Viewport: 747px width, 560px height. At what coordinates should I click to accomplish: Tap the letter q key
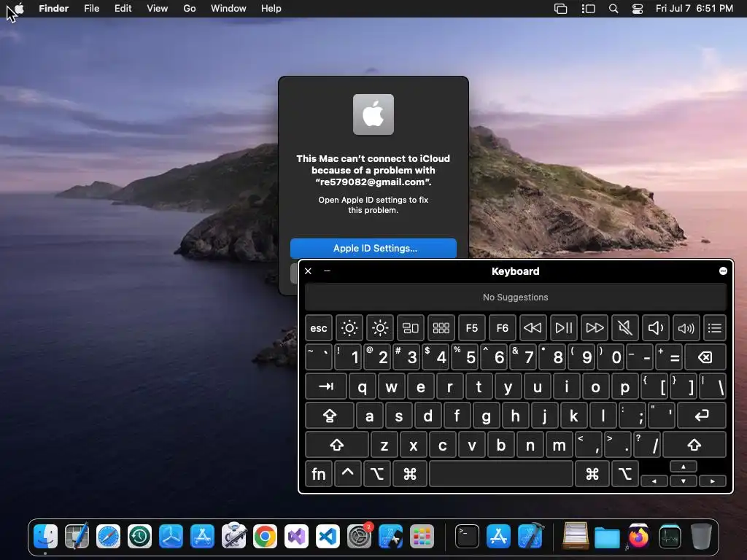362,386
